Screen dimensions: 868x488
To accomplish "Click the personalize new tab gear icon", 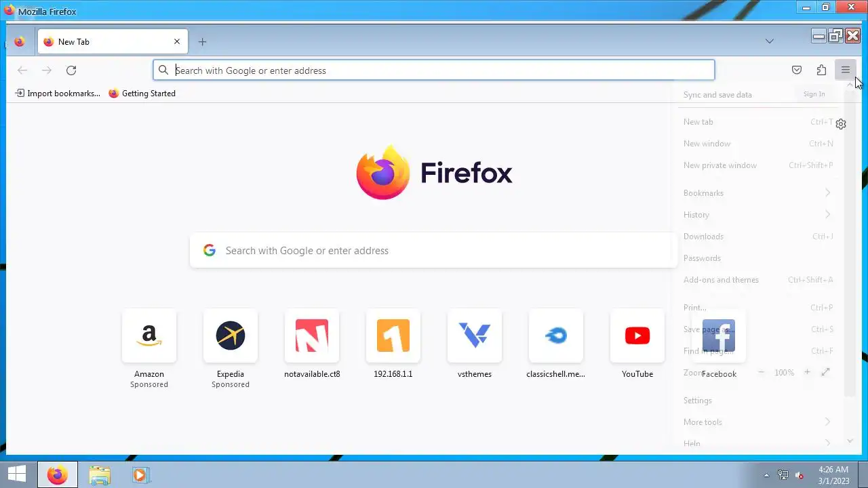I will [x=841, y=124].
